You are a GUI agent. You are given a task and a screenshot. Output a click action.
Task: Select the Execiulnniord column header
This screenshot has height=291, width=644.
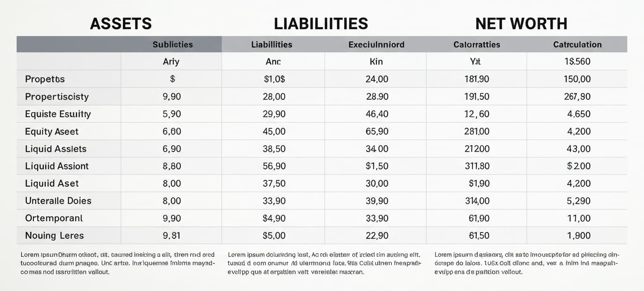(376, 45)
